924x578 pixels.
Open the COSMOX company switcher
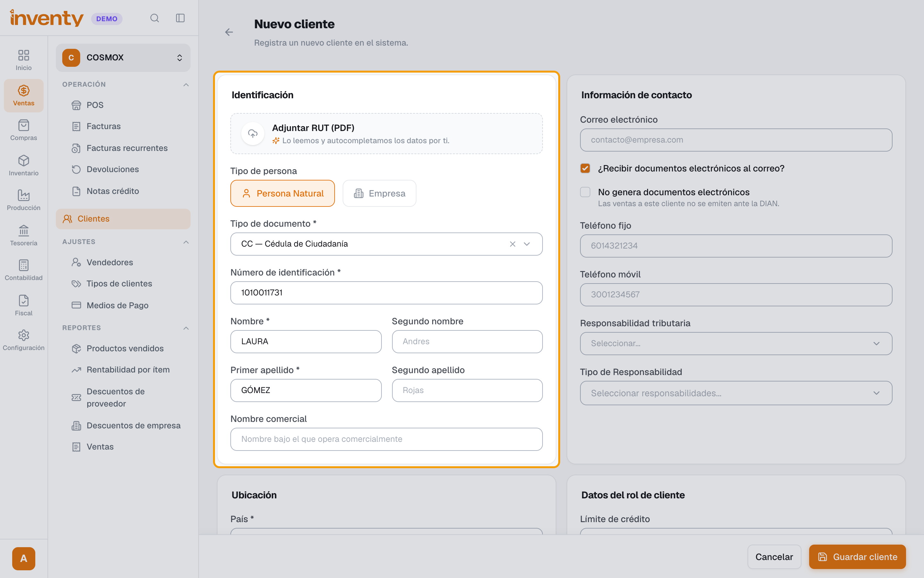pyautogui.click(x=123, y=58)
